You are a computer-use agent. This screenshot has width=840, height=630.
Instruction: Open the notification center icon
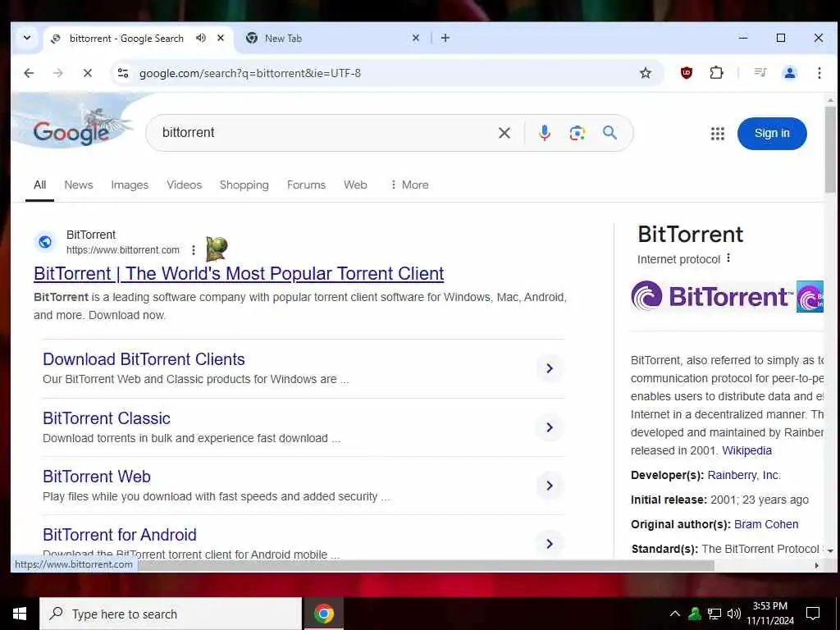[813, 614]
